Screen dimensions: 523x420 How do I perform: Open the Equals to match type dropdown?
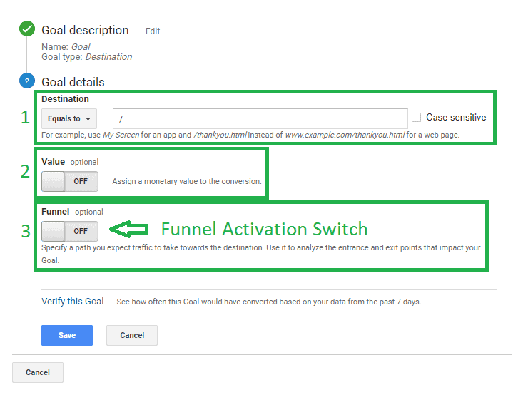(69, 118)
